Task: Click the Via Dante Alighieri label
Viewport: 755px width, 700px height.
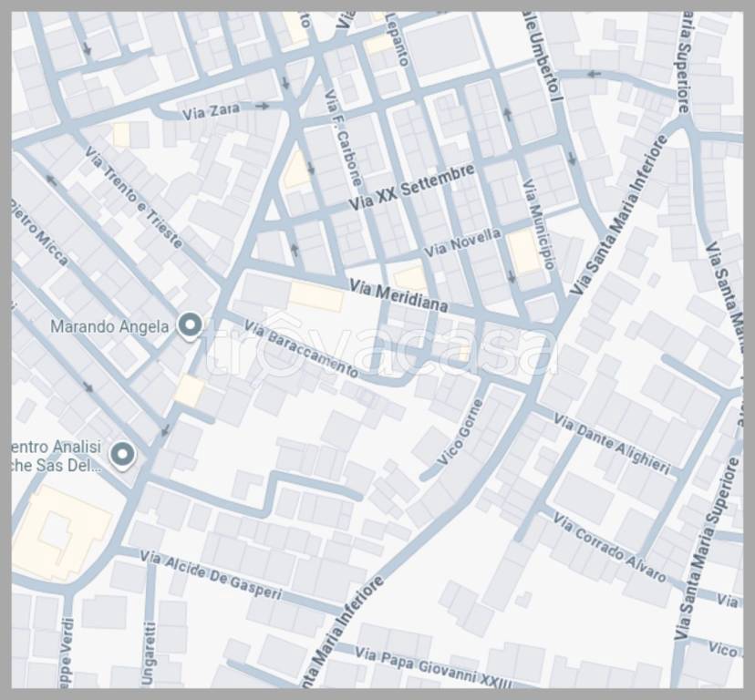Action: pos(612,446)
